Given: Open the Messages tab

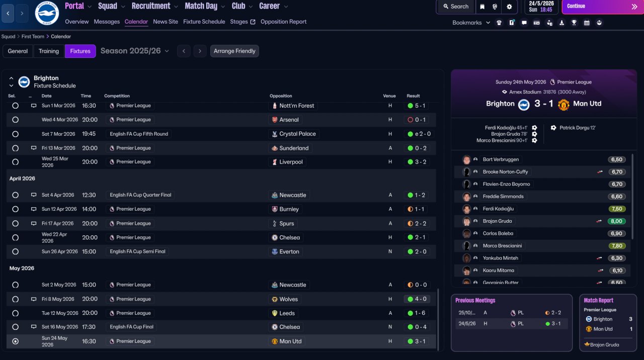Looking at the screenshot, I should pyautogui.click(x=107, y=22).
